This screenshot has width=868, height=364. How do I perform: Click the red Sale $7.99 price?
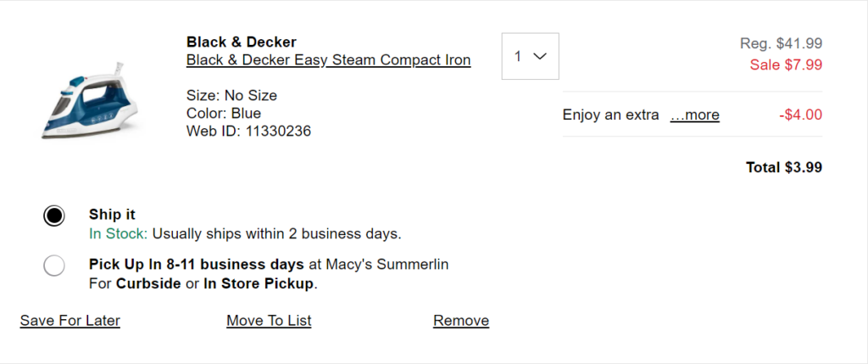(x=786, y=64)
